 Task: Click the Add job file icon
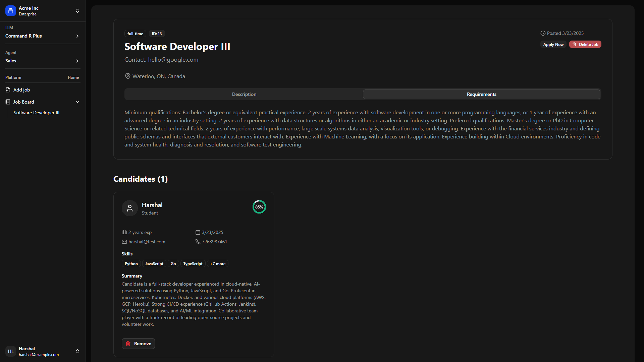pos(8,90)
